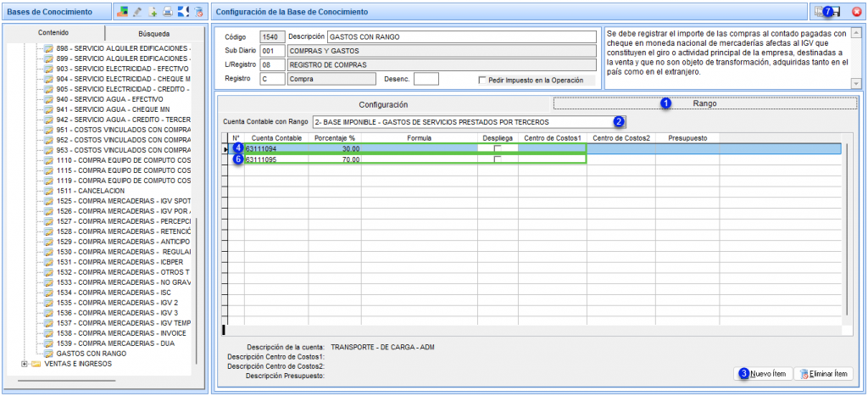Click the Formula column header

(x=419, y=137)
